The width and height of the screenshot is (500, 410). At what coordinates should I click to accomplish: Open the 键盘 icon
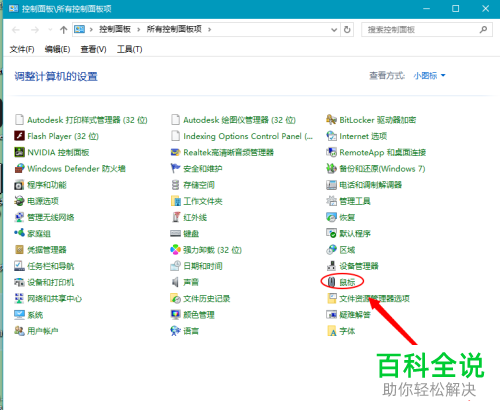175,233
